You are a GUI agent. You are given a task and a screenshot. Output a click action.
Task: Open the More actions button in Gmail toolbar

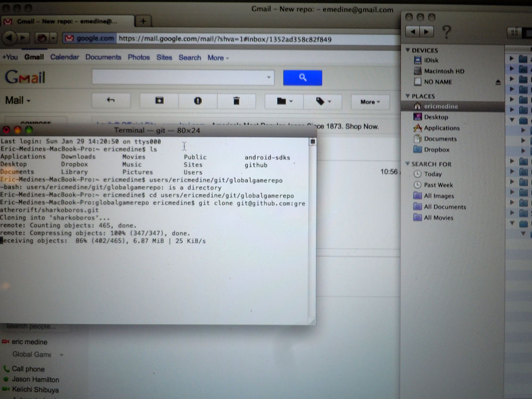[x=370, y=102]
